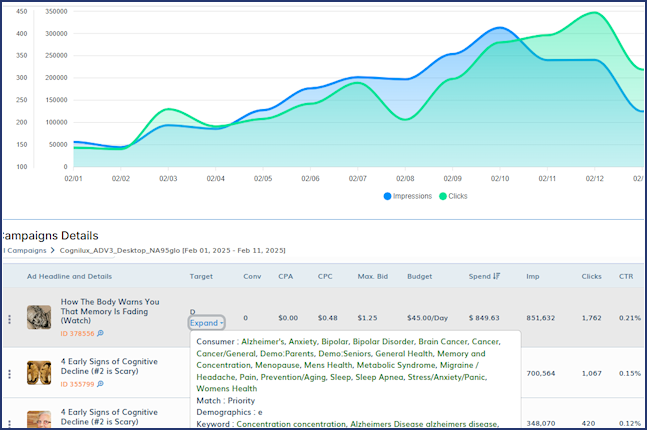This screenshot has height=430, width=647.
Task: Preview ad ID 355799 magnifier icon
Action: click(x=100, y=384)
